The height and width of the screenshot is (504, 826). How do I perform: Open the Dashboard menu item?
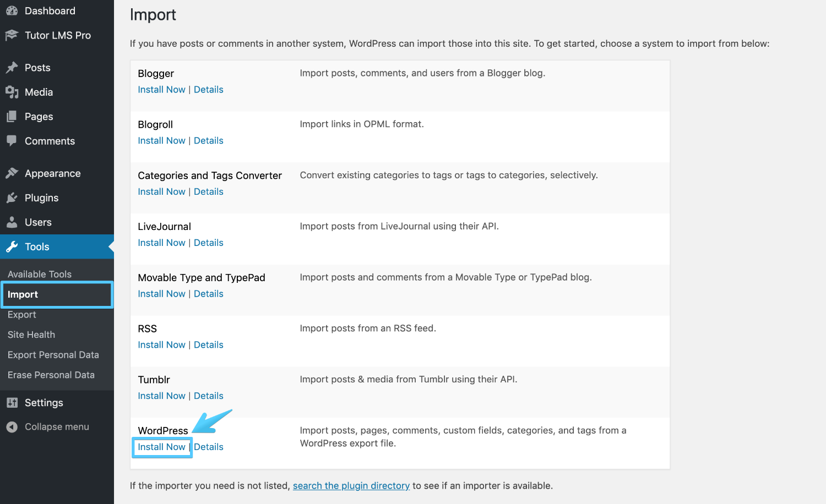50,11
